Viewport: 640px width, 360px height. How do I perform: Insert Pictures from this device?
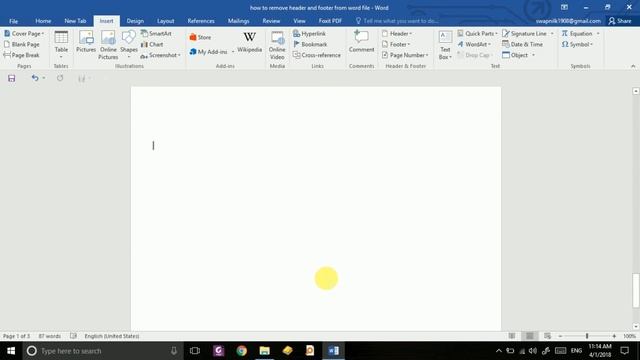(86, 42)
